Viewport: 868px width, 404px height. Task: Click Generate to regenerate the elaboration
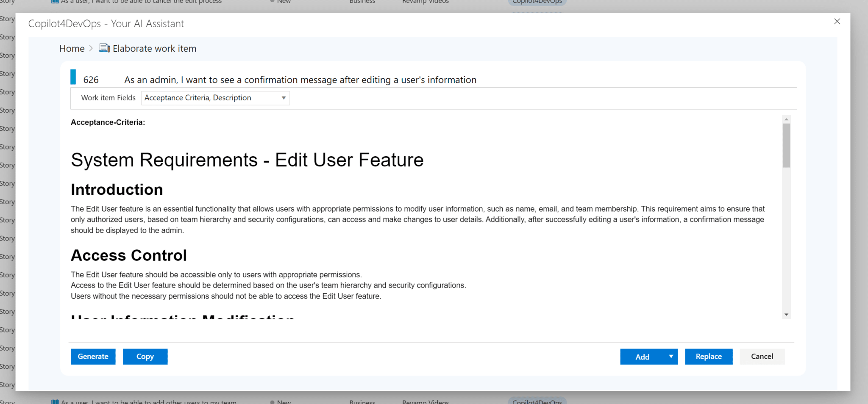pos(93,356)
